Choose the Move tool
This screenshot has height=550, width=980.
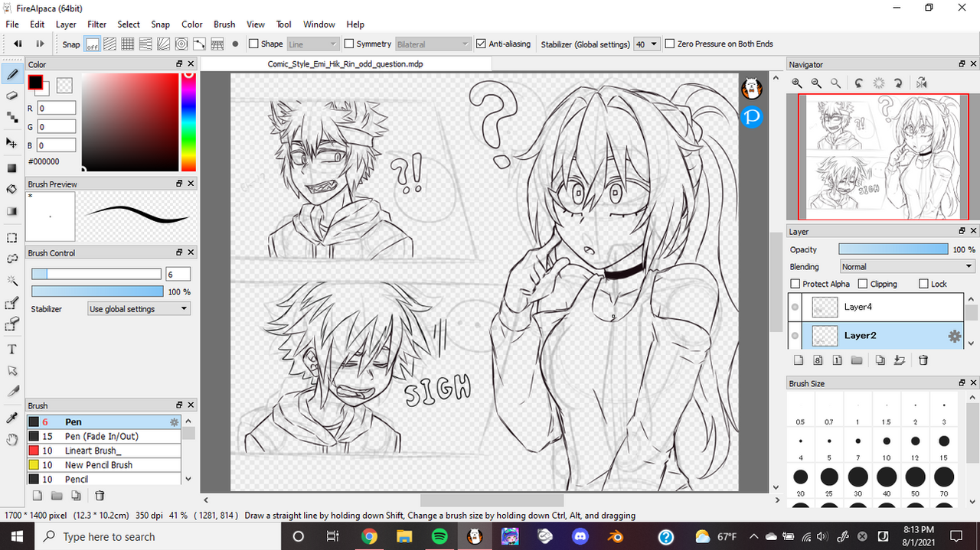[12, 142]
